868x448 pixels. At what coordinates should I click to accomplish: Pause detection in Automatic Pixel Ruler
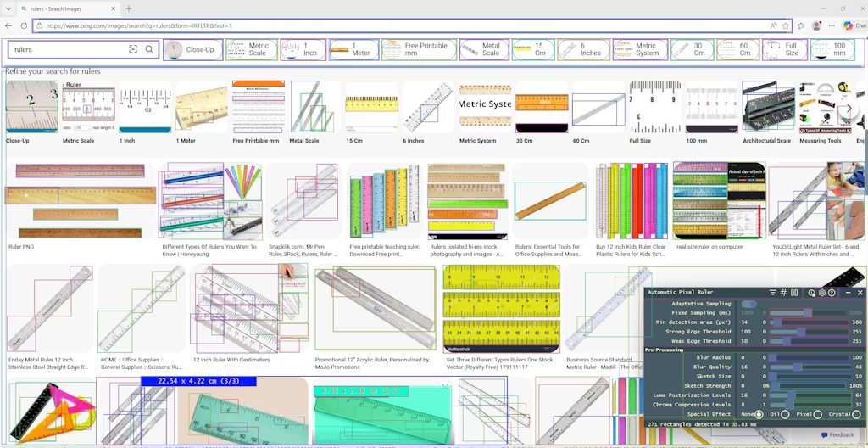(x=794, y=293)
